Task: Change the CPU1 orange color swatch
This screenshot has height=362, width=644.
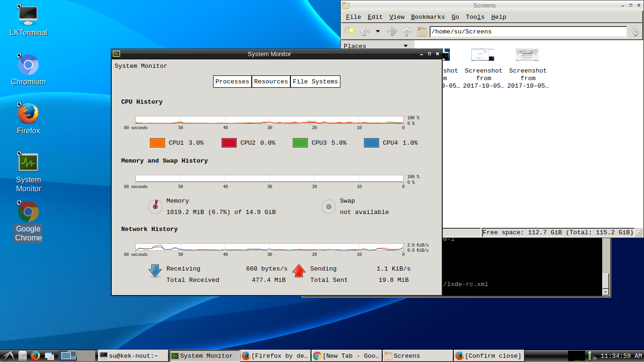Action: coord(157,143)
